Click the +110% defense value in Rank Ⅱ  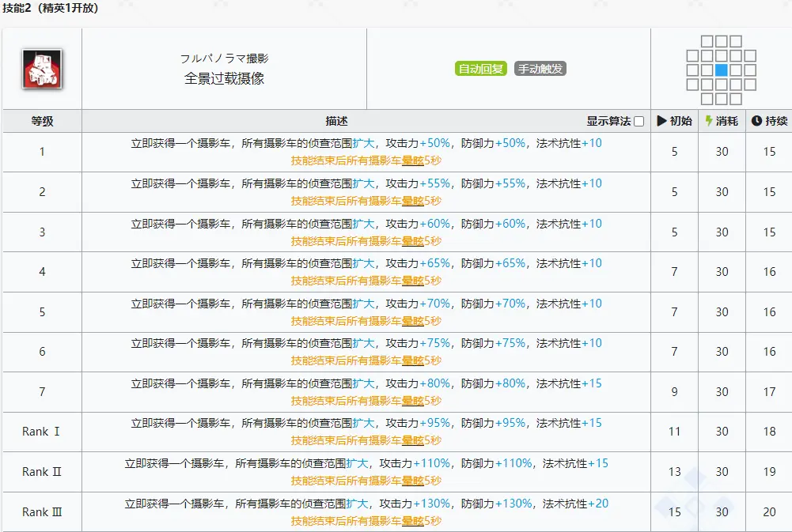click(513, 463)
